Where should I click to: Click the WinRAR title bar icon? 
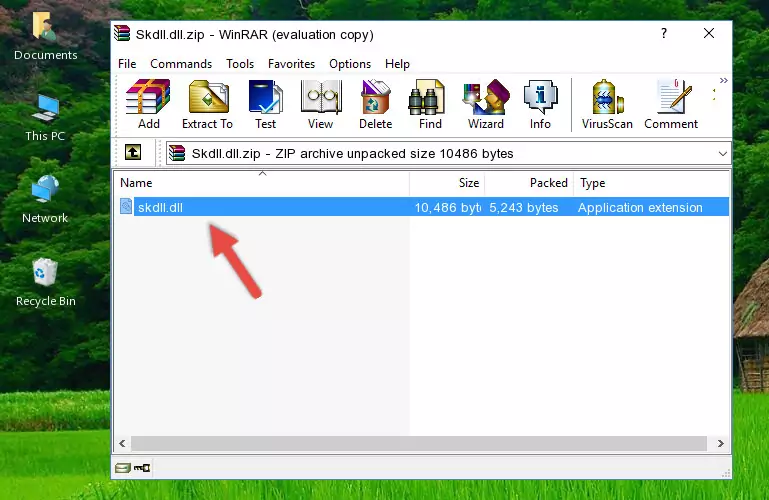click(122, 34)
